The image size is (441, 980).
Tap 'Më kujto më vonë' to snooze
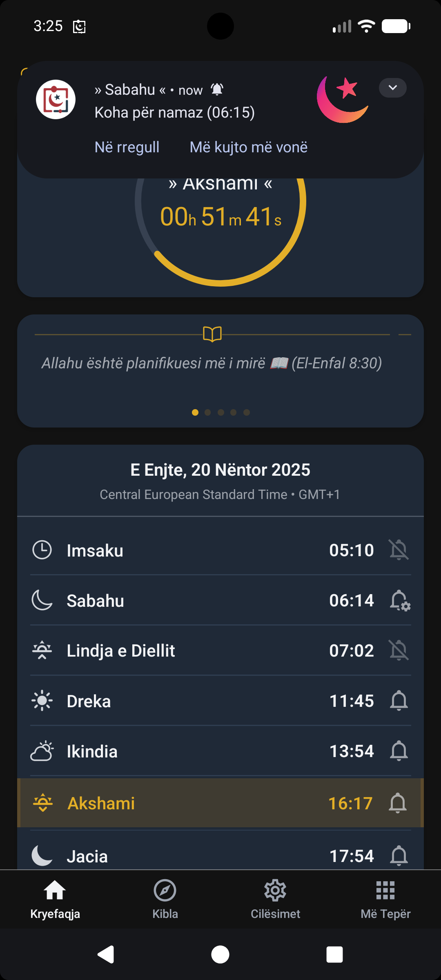click(248, 147)
